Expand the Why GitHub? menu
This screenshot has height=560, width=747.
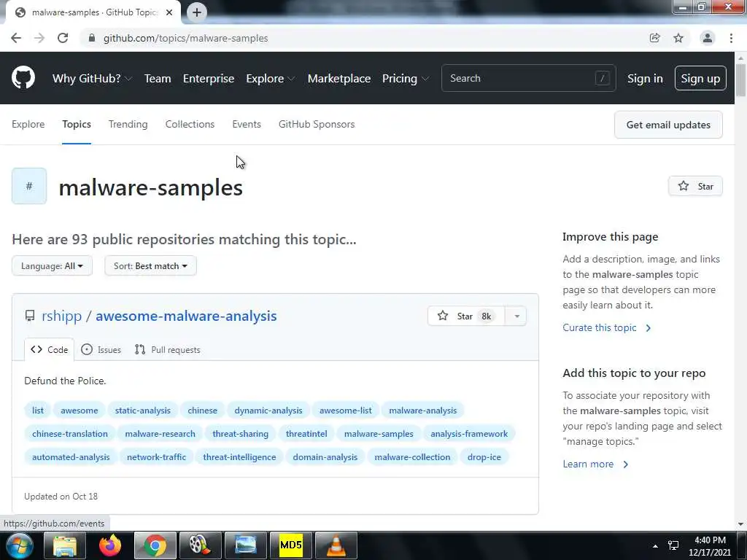coord(92,78)
